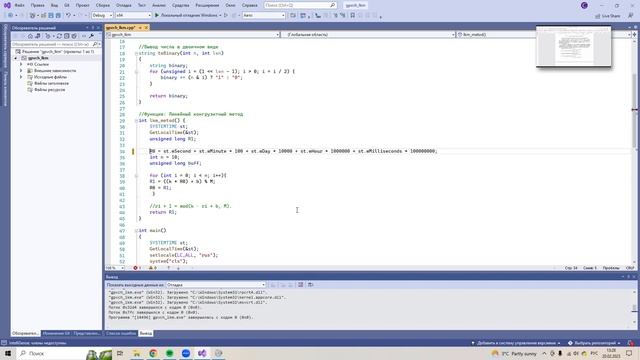Screen dimensions: 640x360
Task: Click the warning count indicator
Action: coord(153,268)
